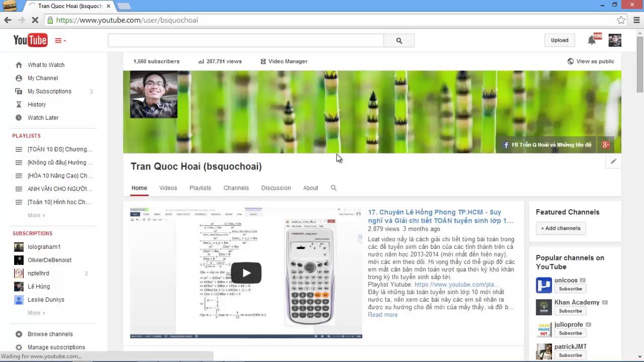Switch to the Discussion tab
644x362 pixels.
pos(276,188)
